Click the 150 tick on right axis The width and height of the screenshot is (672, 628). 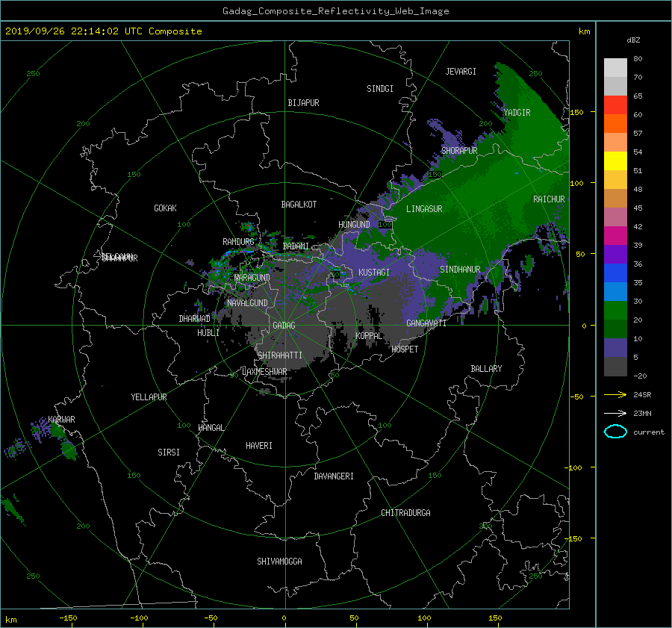pyautogui.click(x=577, y=112)
